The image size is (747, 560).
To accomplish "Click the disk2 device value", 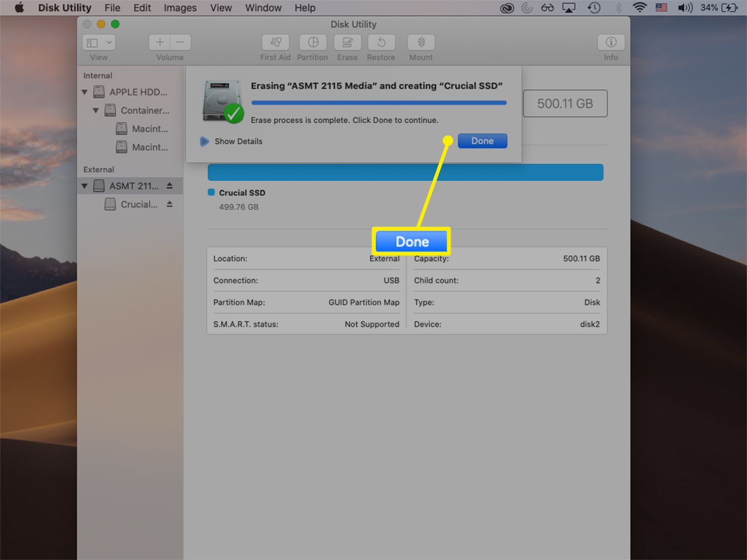I will [590, 324].
